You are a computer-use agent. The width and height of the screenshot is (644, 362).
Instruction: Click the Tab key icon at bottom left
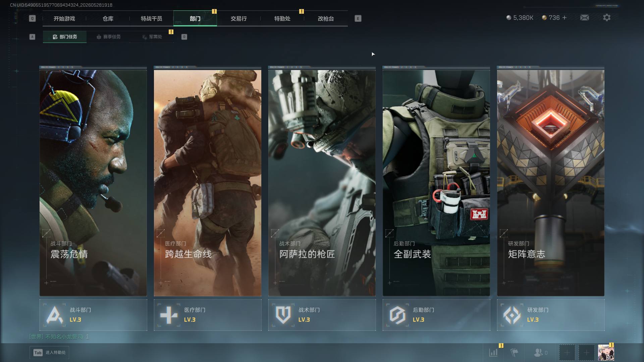coord(38,353)
